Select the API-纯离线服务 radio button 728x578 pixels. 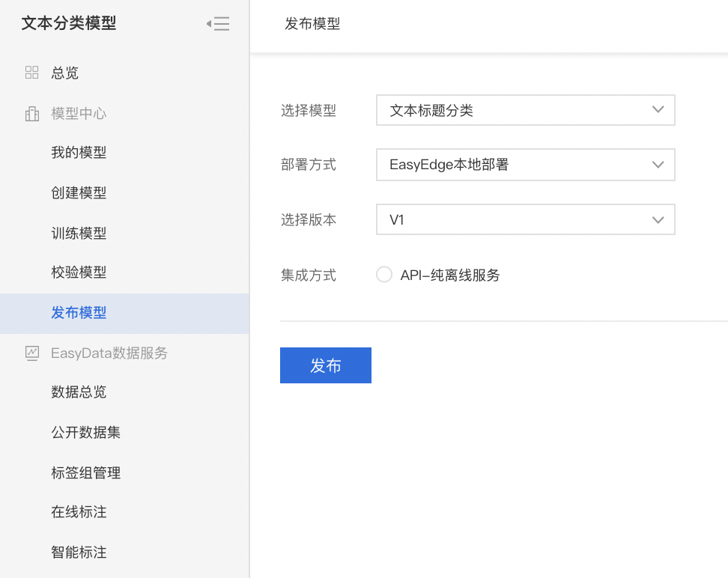384,274
